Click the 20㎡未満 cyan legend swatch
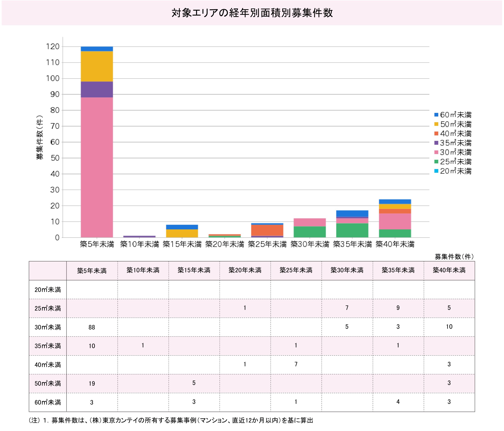The width and height of the screenshot is (504, 431). coord(436,171)
